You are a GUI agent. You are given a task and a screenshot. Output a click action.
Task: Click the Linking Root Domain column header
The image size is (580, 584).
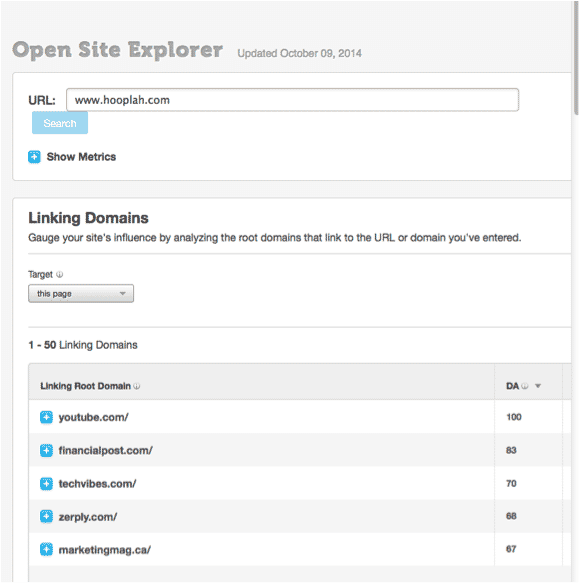tap(85, 386)
